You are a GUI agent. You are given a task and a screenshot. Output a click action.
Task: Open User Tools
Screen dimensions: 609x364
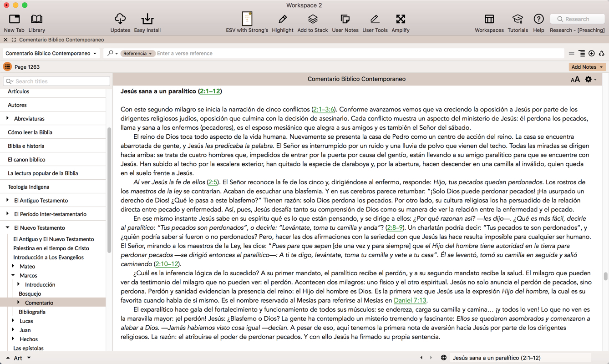click(x=375, y=23)
